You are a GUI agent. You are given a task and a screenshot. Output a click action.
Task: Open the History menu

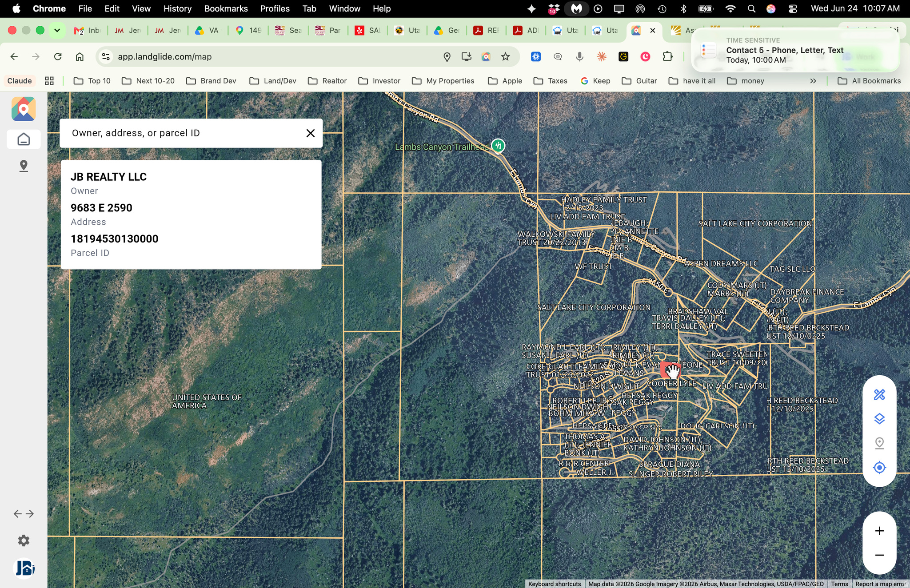[177, 8]
